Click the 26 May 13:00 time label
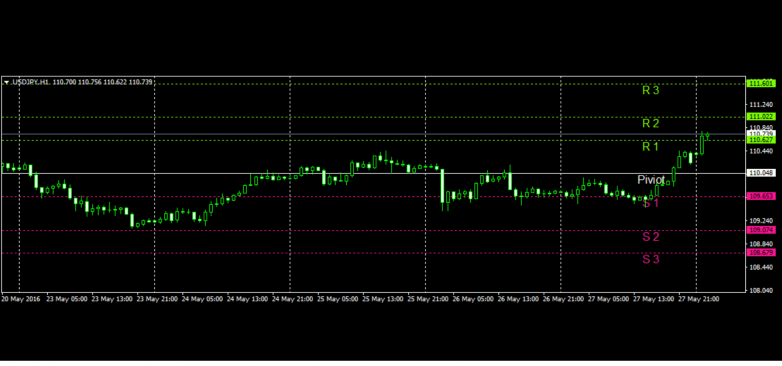This screenshot has height=366, width=782. pos(519,299)
